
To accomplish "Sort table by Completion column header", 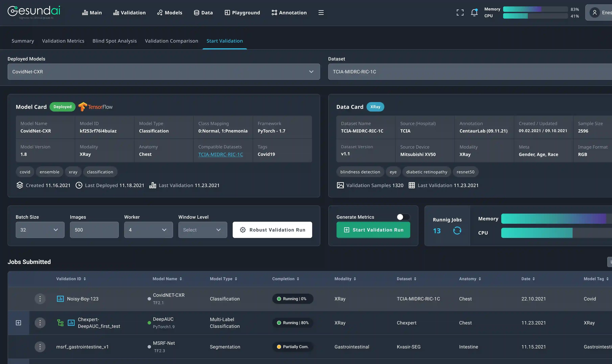I will pyautogui.click(x=285, y=279).
